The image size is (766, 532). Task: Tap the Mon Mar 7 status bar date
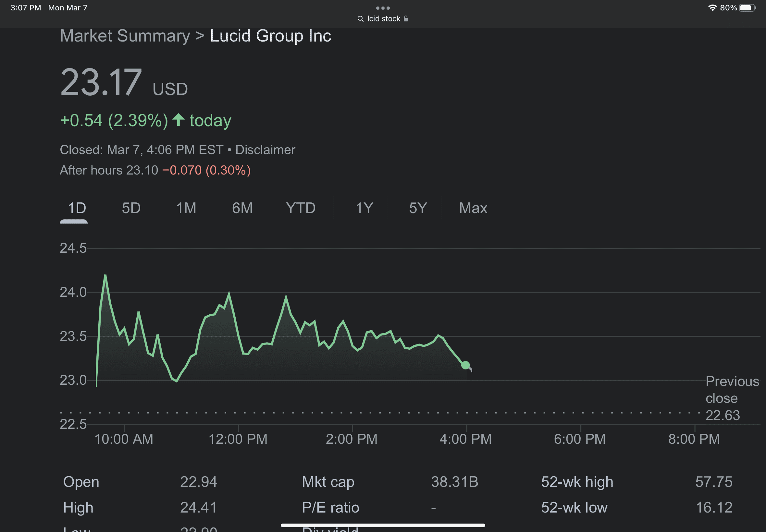coord(68,8)
